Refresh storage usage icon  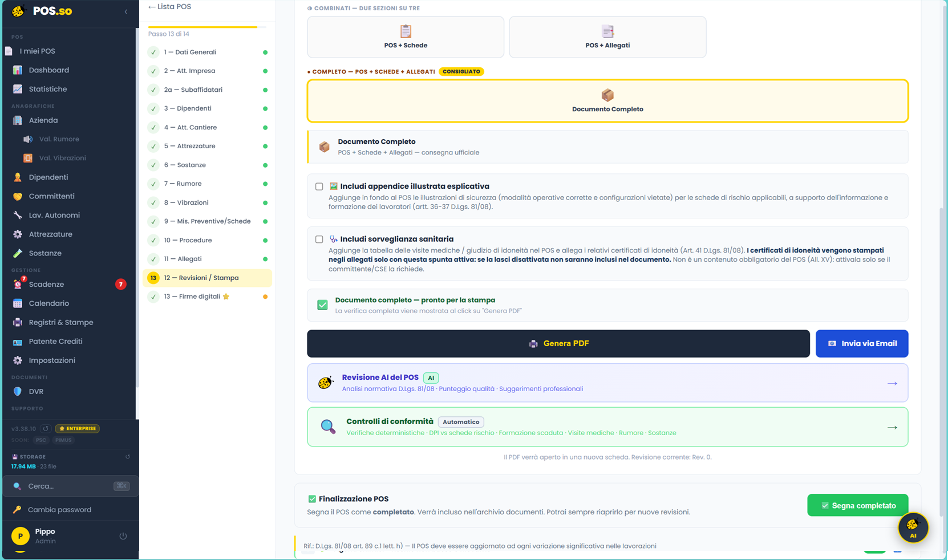click(128, 457)
